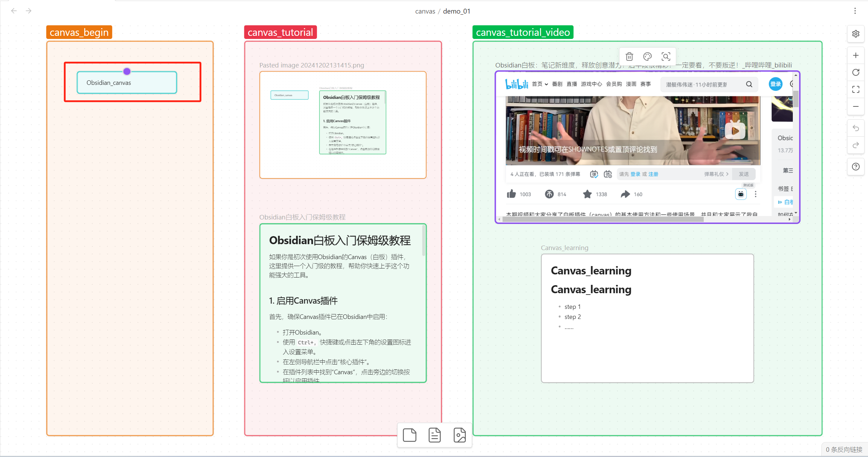Open more options three-dot menu
This screenshot has height=457, width=868.
[x=855, y=11]
